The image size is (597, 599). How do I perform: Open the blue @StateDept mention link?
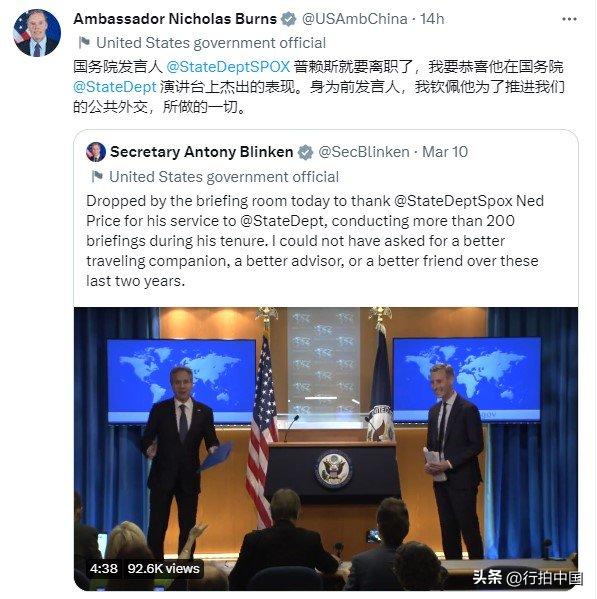[x=115, y=87]
